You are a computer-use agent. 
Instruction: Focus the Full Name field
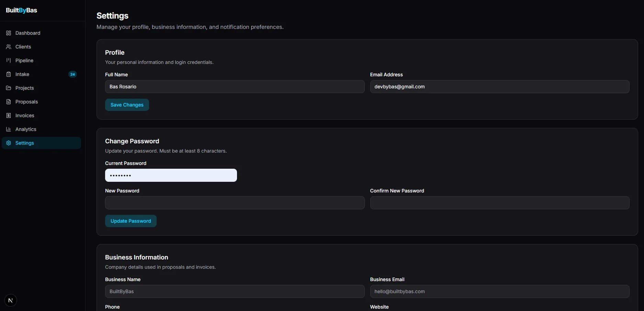tap(235, 87)
